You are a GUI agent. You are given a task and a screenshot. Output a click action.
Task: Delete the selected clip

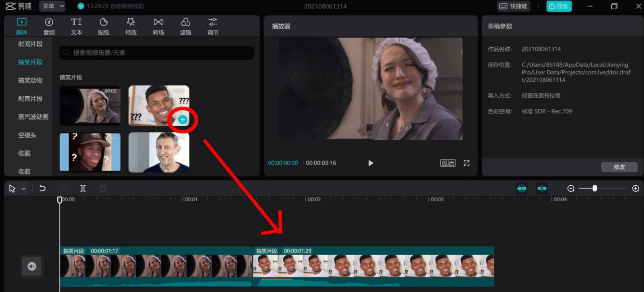(x=103, y=188)
